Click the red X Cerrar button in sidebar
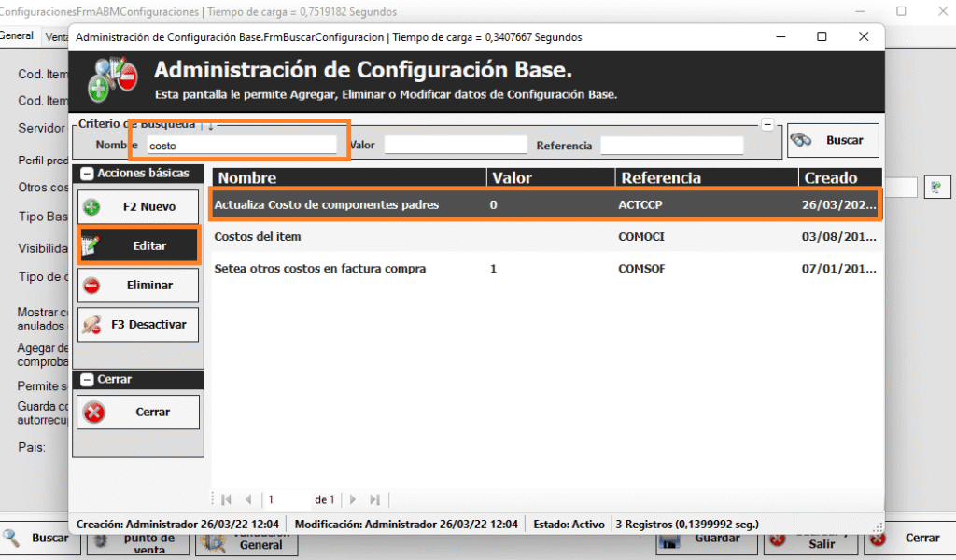This screenshot has height=560, width=956. coord(138,412)
